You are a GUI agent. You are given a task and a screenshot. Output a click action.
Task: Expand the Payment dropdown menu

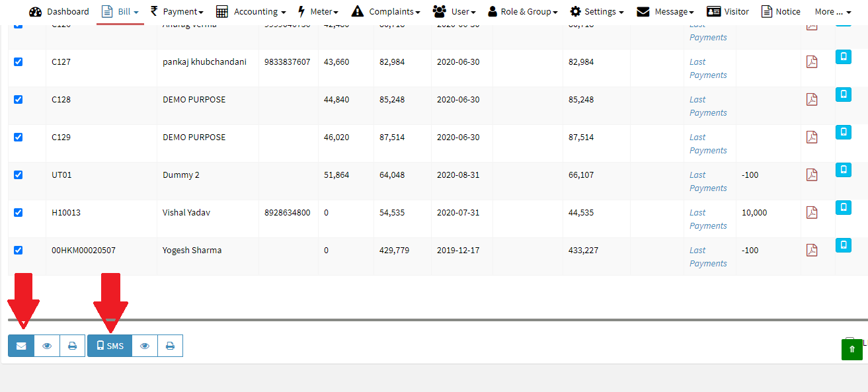[x=177, y=11]
